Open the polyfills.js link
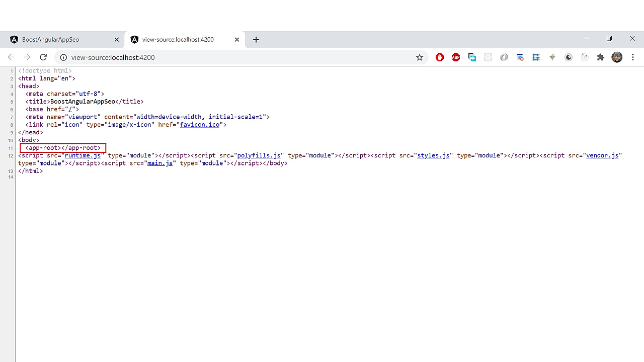The image size is (644, 362). [x=258, y=155]
